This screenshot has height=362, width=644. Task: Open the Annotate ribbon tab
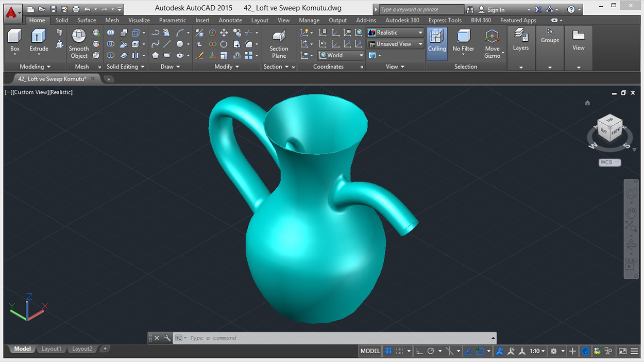pyautogui.click(x=230, y=21)
